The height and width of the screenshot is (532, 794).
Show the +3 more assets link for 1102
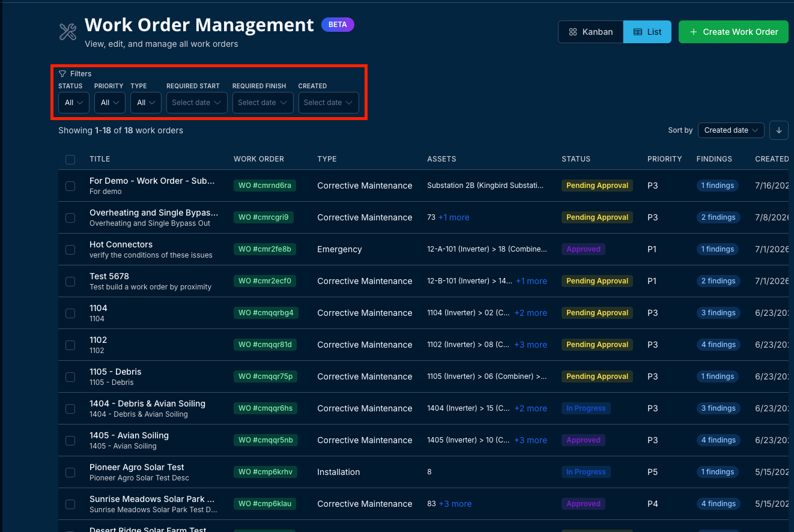coord(531,345)
